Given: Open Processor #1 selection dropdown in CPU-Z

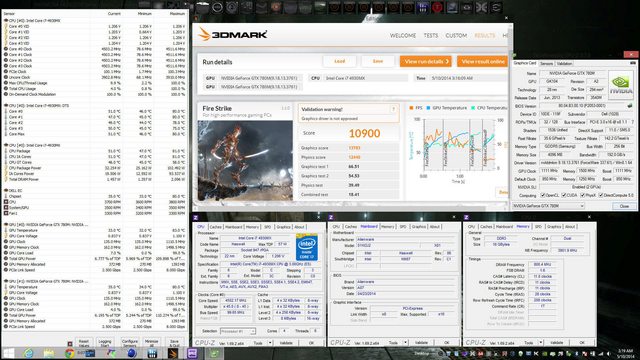Looking at the screenshot, I should coord(238,331).
